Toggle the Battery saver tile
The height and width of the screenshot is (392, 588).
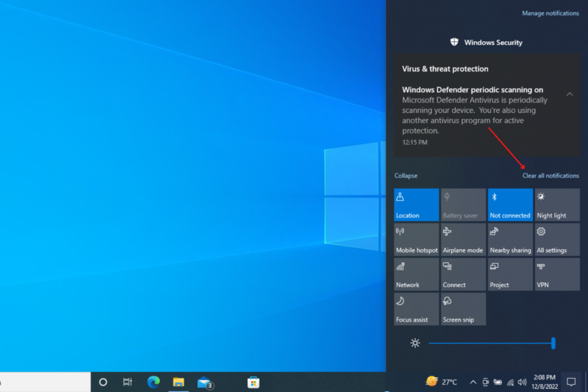463,205
